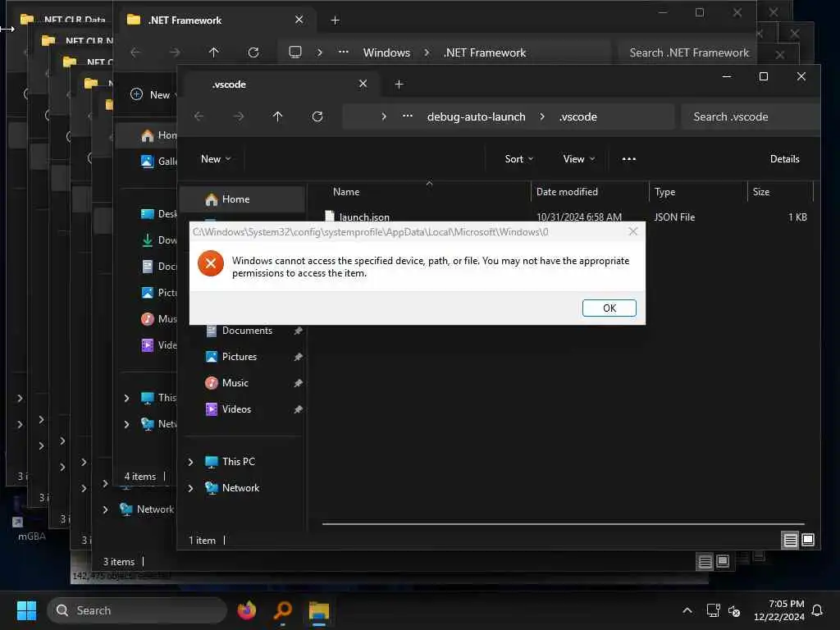The width and height of the screenshot is (840, 630).
Task: Add a new tab in .NET Framework window
Action: coord(335,21)
